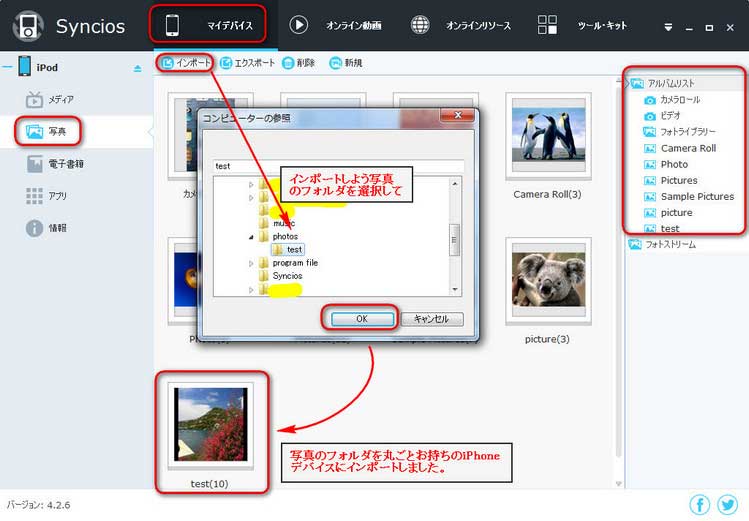The width and height of the screenshot is (749, 521).
Task: Open the 電子書籍 section in the sidebar
Action: 65,163
